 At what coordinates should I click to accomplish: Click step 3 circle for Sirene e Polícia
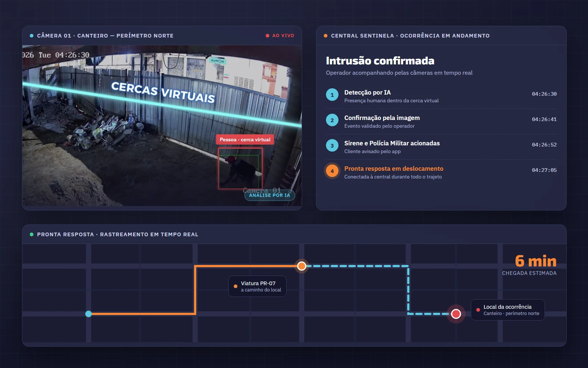(x=332, y=146)
